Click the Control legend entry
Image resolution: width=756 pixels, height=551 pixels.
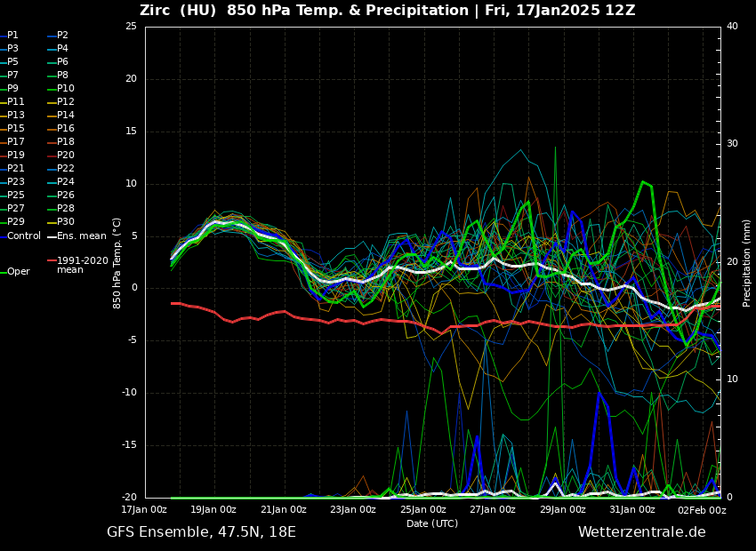pos(24,236)
